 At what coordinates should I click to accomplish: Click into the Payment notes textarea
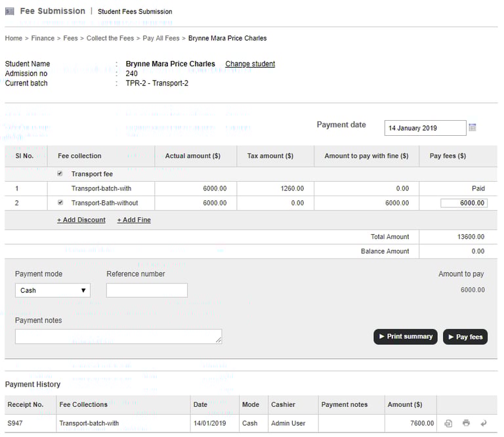tap(118, 337)
